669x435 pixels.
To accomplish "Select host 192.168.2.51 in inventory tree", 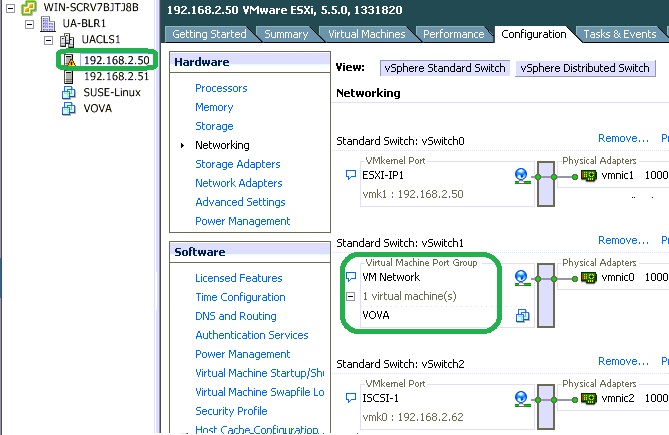I will pos(116,76).
